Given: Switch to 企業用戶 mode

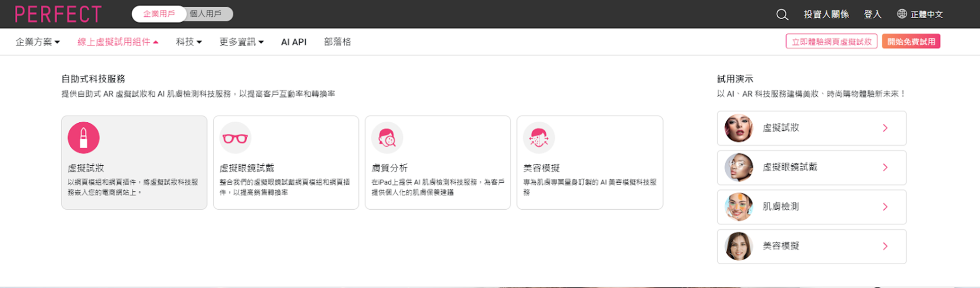Looking at the screenshot, I should click(x=159, y=14).
